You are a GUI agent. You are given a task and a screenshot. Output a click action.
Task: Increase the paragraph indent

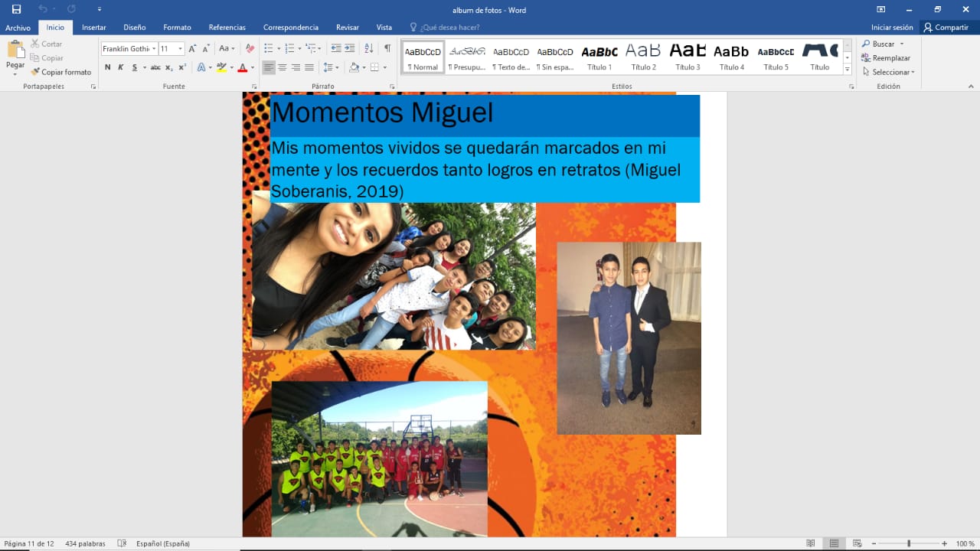(x=350, y=48)
